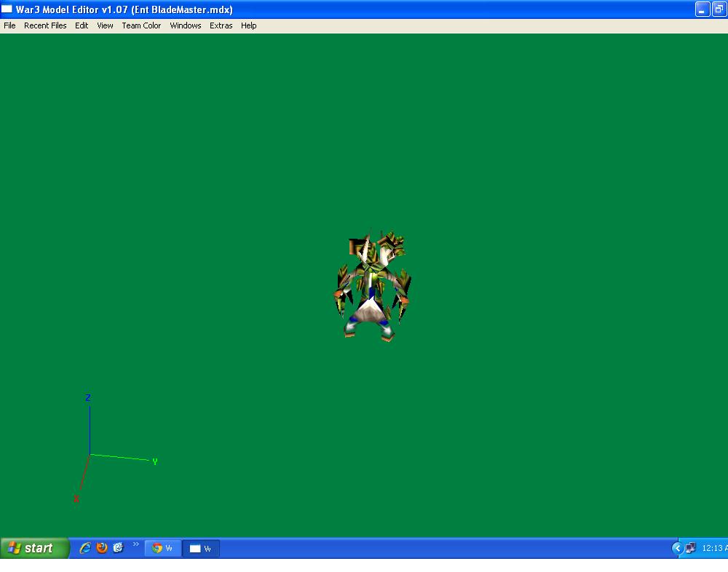The width and height of the screenshot is (728, 572).
Task: Open the Windows Start menu
Action: click(34, 548)
